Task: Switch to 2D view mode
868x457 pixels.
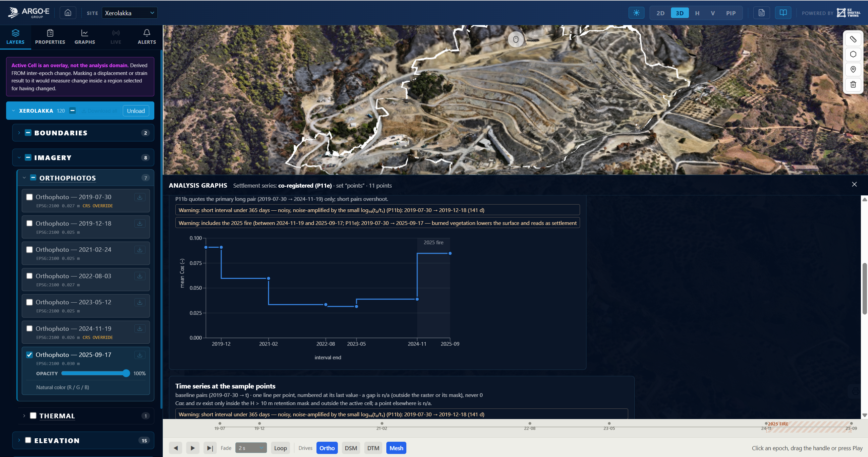Action: (x=660, y=13)
